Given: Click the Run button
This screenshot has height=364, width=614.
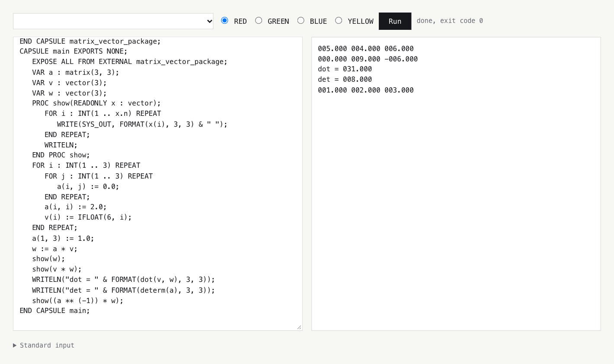Looking at the screenshot, I should pyautogui.click(x=395, y=21).
